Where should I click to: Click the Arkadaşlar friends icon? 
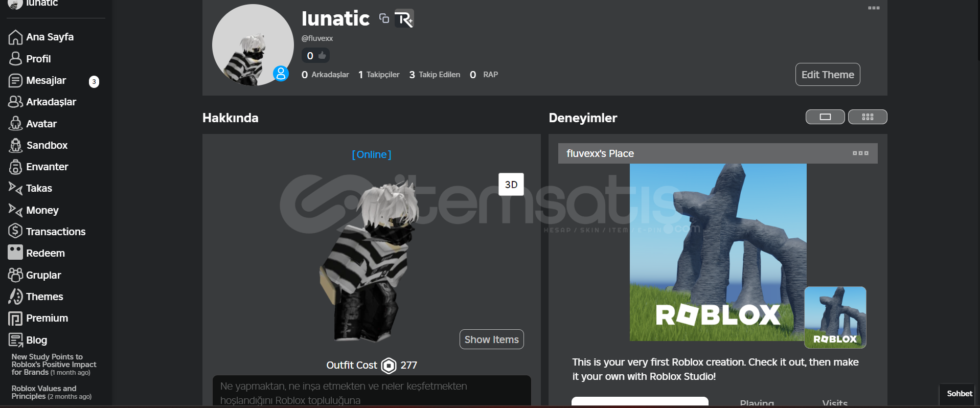[x=15, y=102]
